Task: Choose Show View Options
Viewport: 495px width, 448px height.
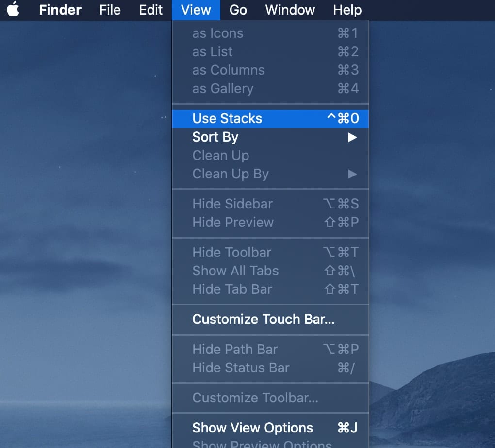Action: [252, 428]
